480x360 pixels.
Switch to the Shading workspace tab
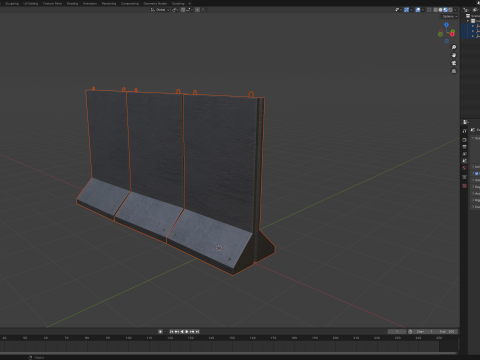(x=72, y=3)
